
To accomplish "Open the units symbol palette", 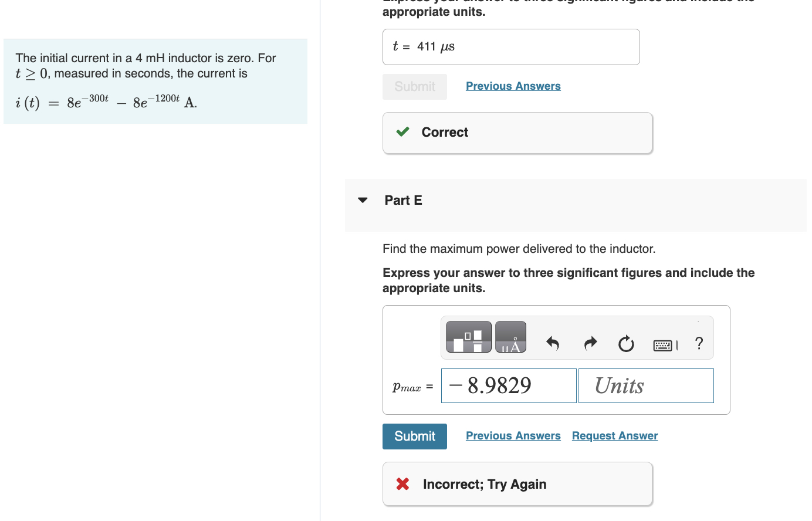I will [x=510, y=336].
